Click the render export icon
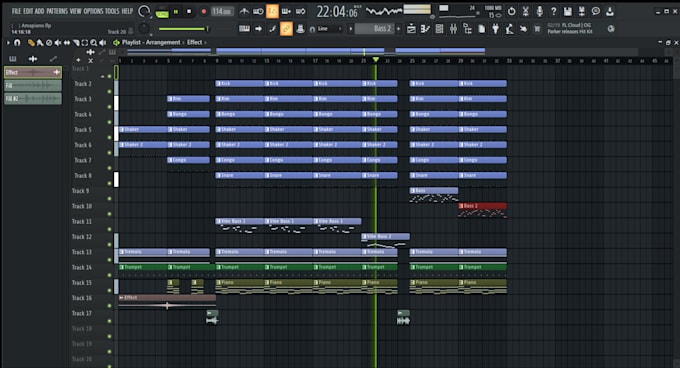This screenshot has height=368, width=680. (582, 11)
